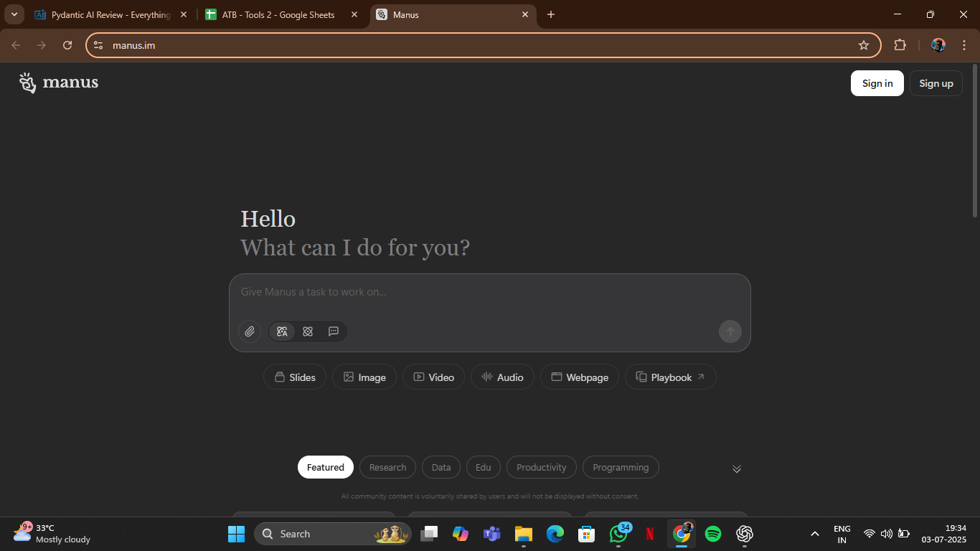Screen dimensions: 980x551
Task: Expand categories with the double chevron
Action: tap(737, 468)
